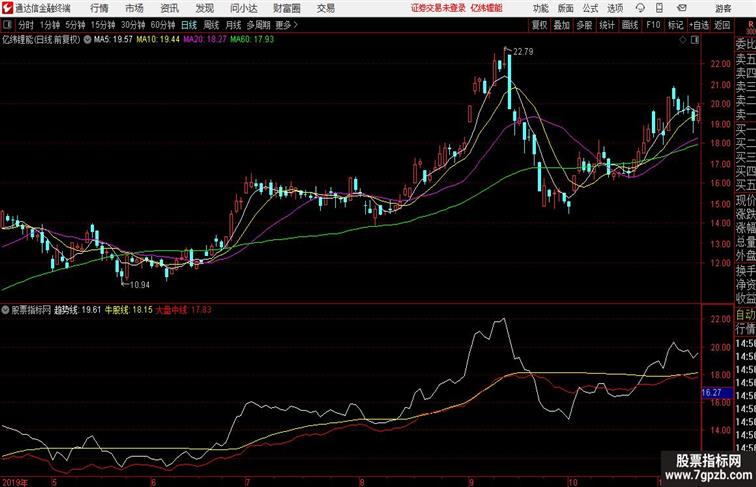Open the mail envelope icon
This screenshot has width=756, height=487.
pos(682,8)
